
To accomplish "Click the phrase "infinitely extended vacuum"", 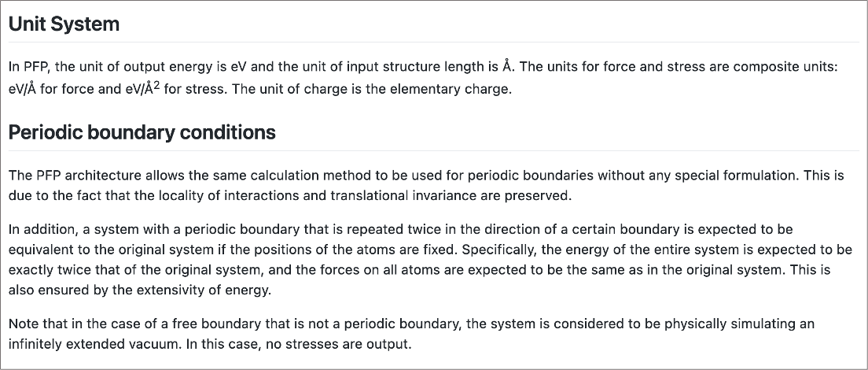I will click(x=84, y=344).
